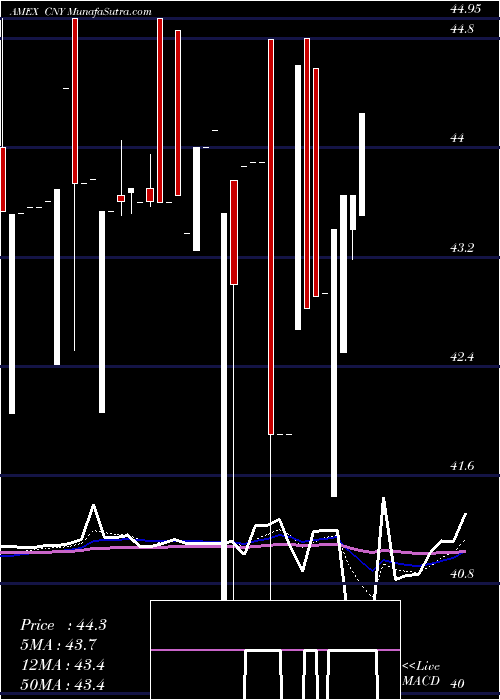Click the Price : 44.3 readout
The image size is (500, 700).
(63, 625)
